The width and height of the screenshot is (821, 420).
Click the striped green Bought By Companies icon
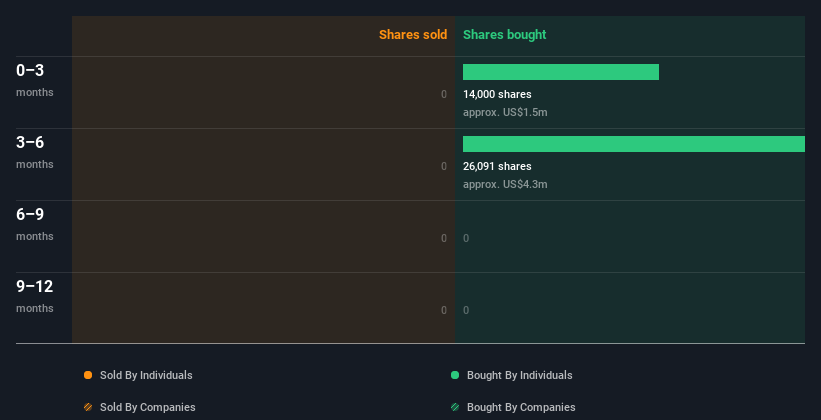point(455,407)
